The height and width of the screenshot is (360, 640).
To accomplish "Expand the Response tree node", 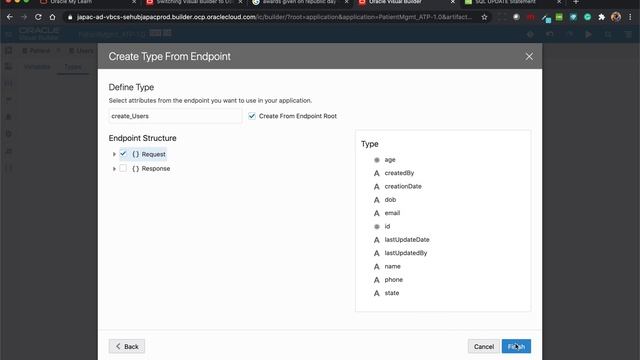I will point(114,169).
